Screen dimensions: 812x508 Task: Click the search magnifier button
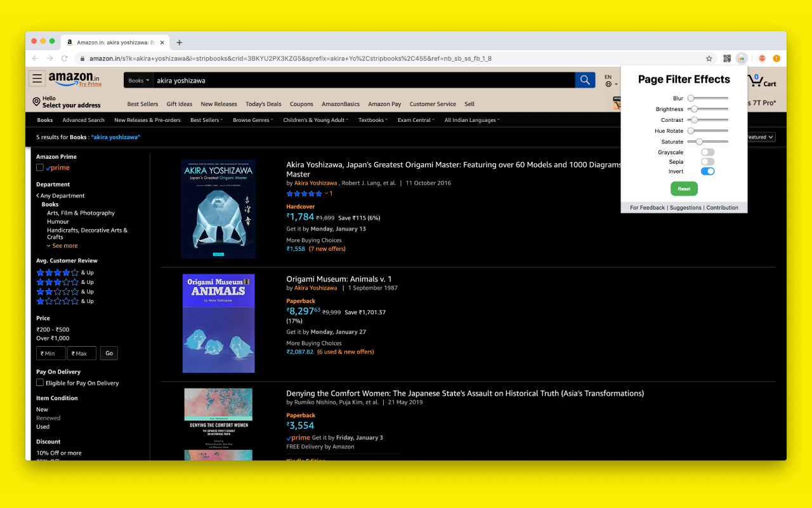point(585,80)
